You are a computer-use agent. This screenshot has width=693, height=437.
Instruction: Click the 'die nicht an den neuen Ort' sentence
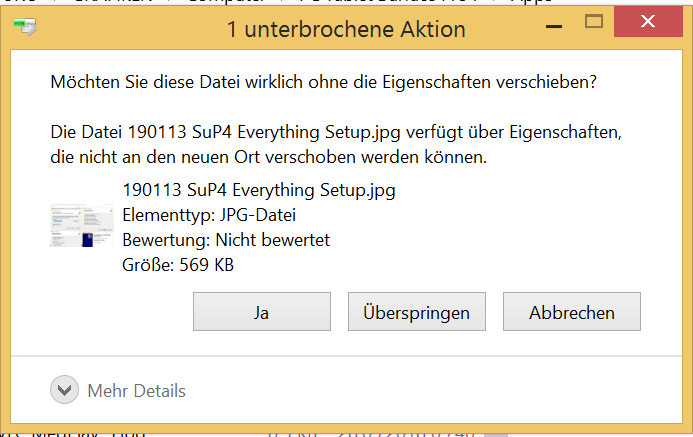[x=269, y=157]
